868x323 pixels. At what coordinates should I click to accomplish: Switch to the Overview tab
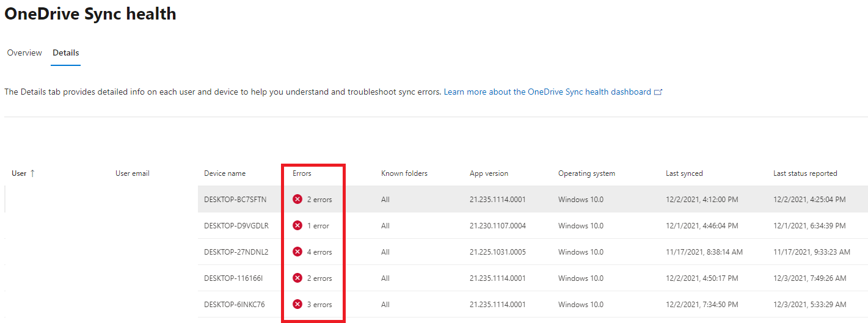point(24,53)
